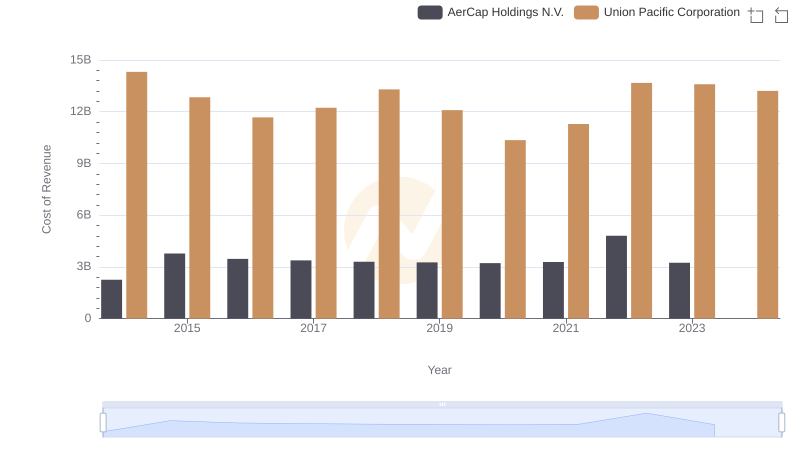The height and width of the screenshot is (461, 800).
Task: Click the 15B y-axis label
Action: pyautogui.click(x=81, y=60)
